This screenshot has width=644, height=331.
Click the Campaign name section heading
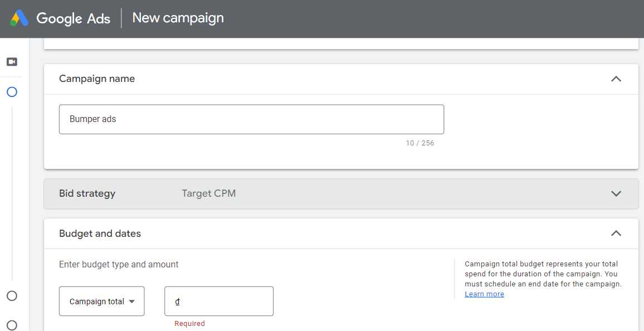click(97, 79)
